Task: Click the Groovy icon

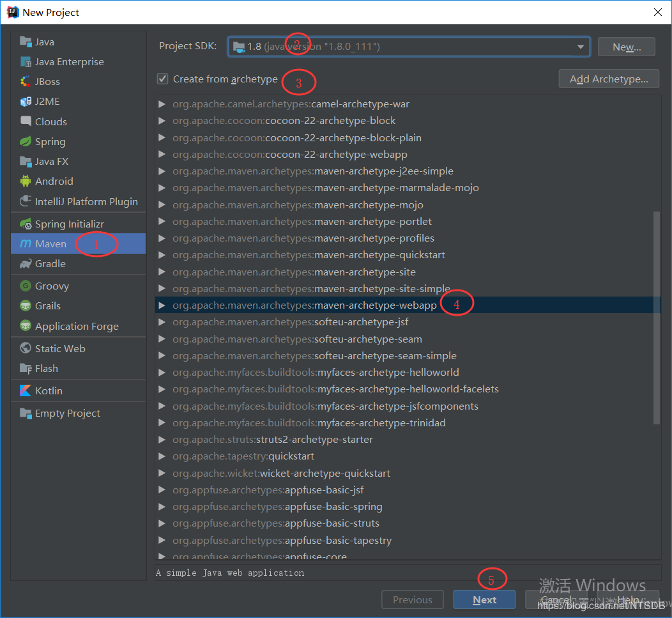Action: pyautogui.click(x=26, y=286)
